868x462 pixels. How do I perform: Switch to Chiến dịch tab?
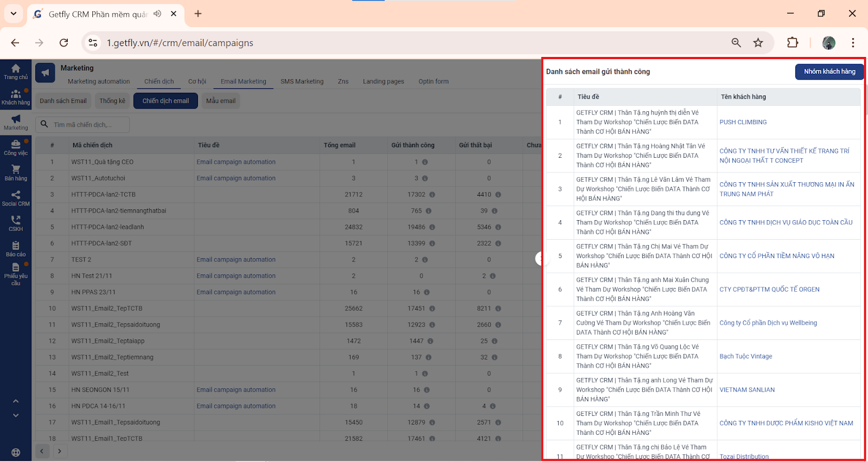pos(159,81)
